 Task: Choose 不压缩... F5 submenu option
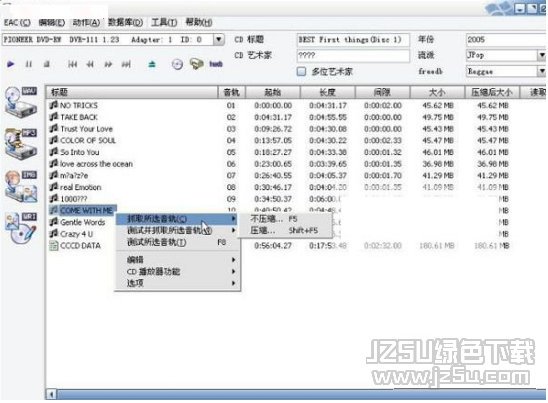click(285, 219)
